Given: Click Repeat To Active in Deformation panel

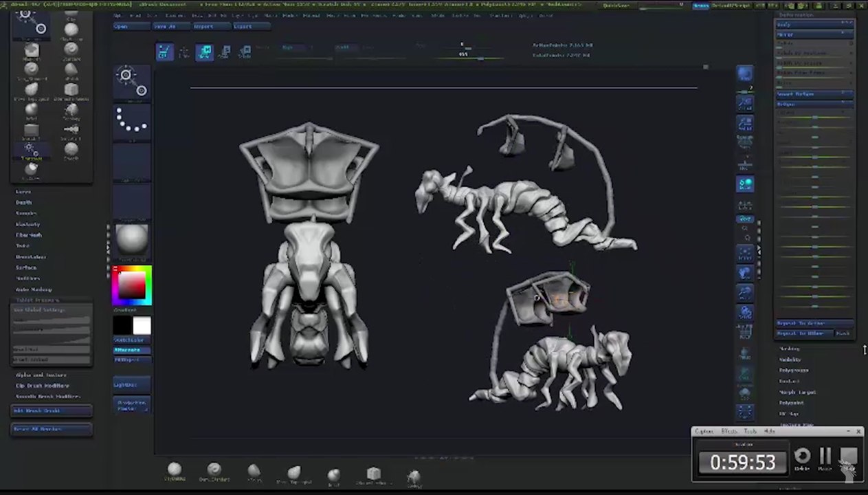Looking at the screenshot, I should (x=816, y=323).
